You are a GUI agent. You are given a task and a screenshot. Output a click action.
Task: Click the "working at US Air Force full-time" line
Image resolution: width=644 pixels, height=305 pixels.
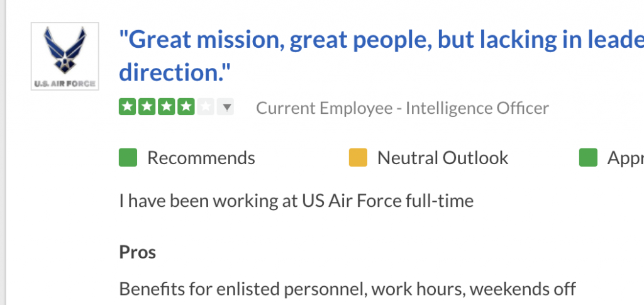[296, 201]
